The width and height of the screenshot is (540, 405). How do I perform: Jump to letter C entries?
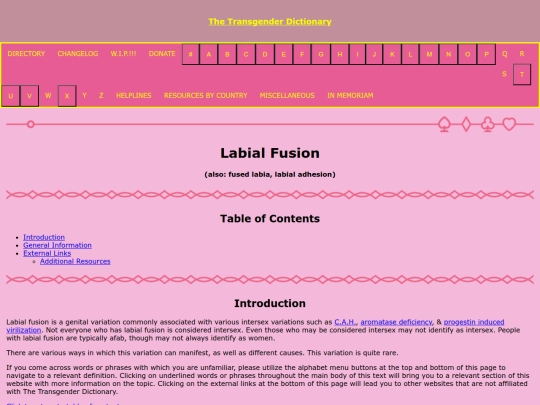coord(246,54)
